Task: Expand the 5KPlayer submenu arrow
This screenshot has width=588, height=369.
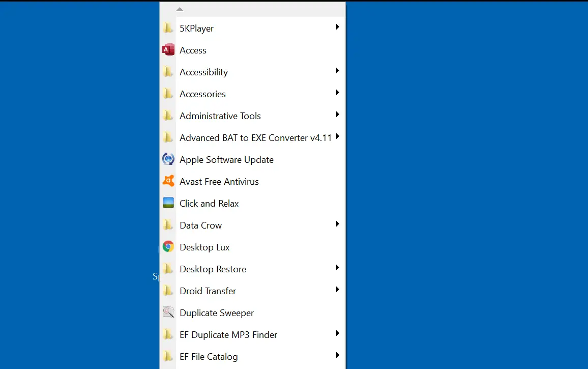Action: tap(338, 26)
